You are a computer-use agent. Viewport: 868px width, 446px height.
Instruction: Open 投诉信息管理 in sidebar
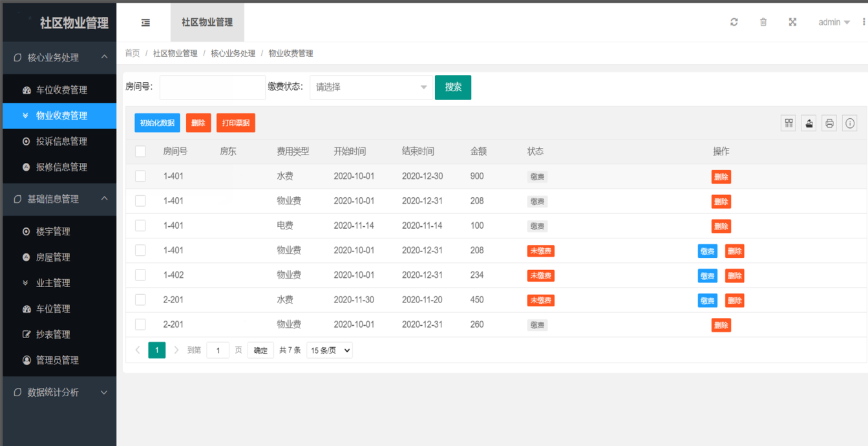(59, 142)
